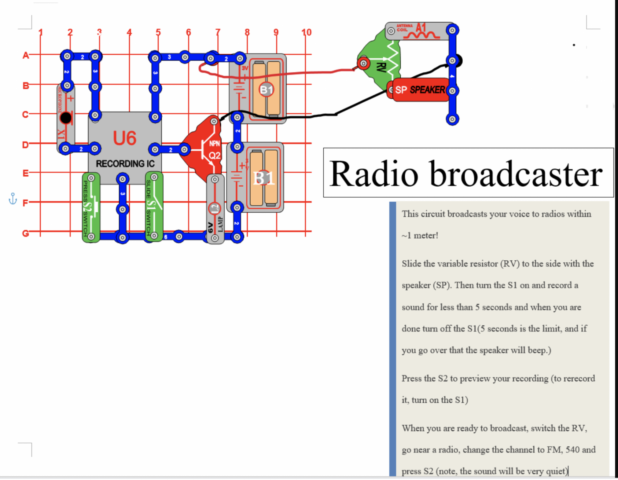Viewport: 618px width, 480px height.
Task: Click the grid column label "10"
Action: coord(306,32)
